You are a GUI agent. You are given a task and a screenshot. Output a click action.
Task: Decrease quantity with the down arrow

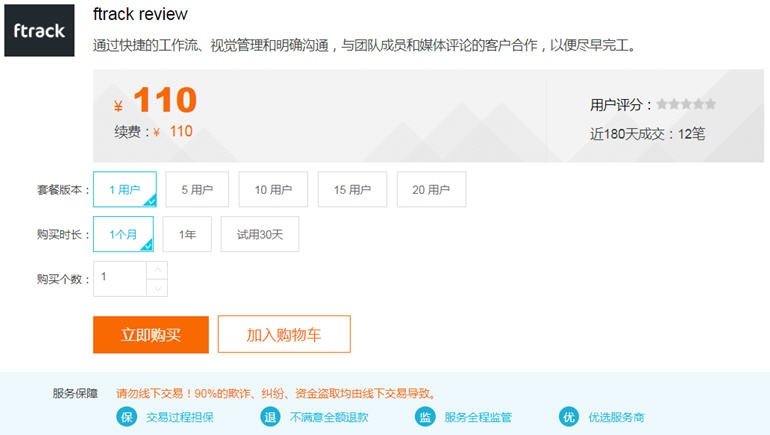(x=157, y=288)
